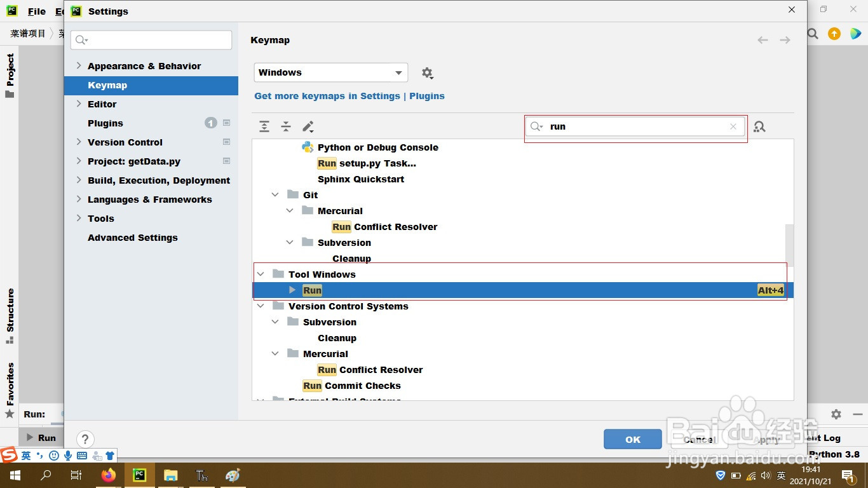Open the Favorites side tab
Image resolution: width=868 pixels, height=488 pixels.
(10, 390)
